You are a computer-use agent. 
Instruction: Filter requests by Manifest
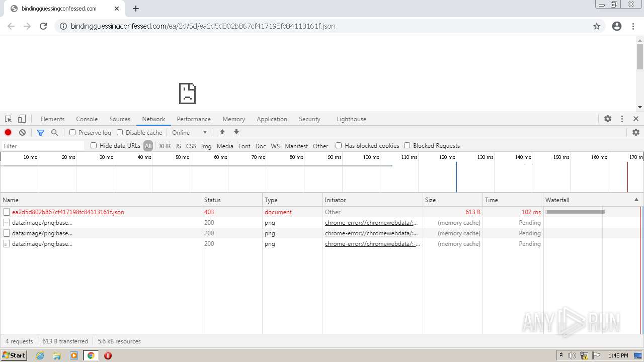click(296, 146)
